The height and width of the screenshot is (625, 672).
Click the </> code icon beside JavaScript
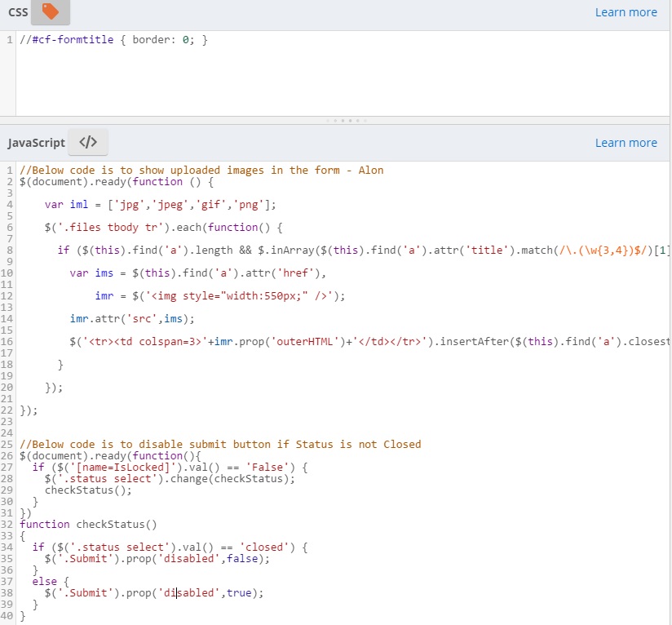(x=87, y=142)
